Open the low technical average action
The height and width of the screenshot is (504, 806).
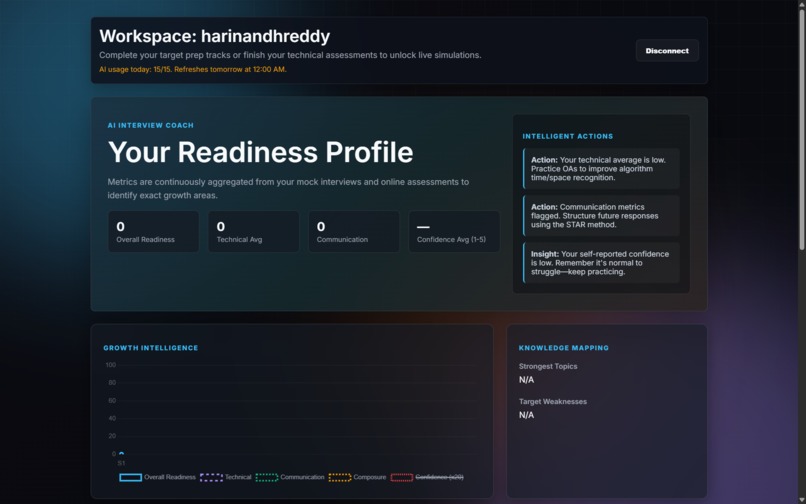pos(601,169)
